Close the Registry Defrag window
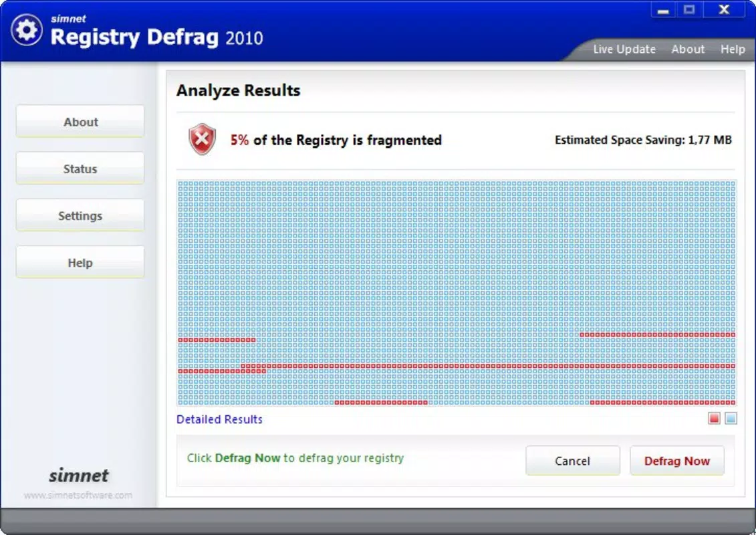The height and width of the screenshot is (535, 756). (724, 9)
